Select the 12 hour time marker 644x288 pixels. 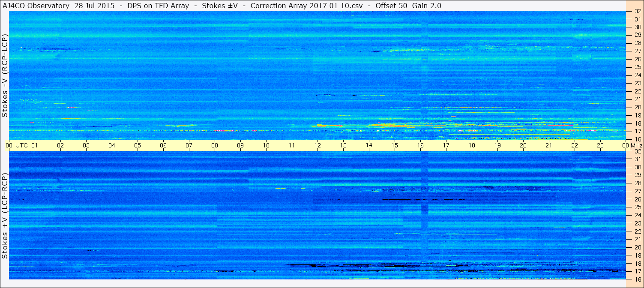(x=318, y=146)
